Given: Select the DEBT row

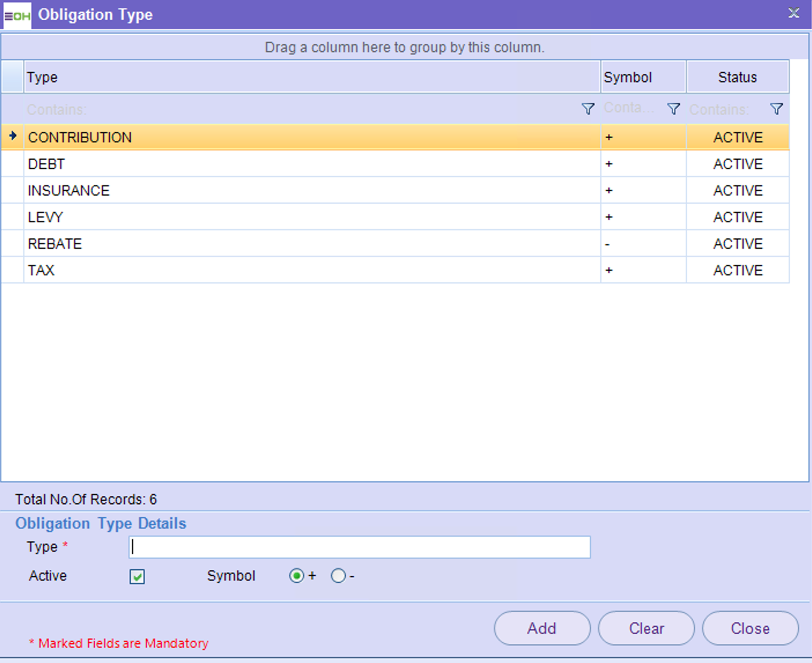Looking at the screenshot, I should tap(311, 164).
